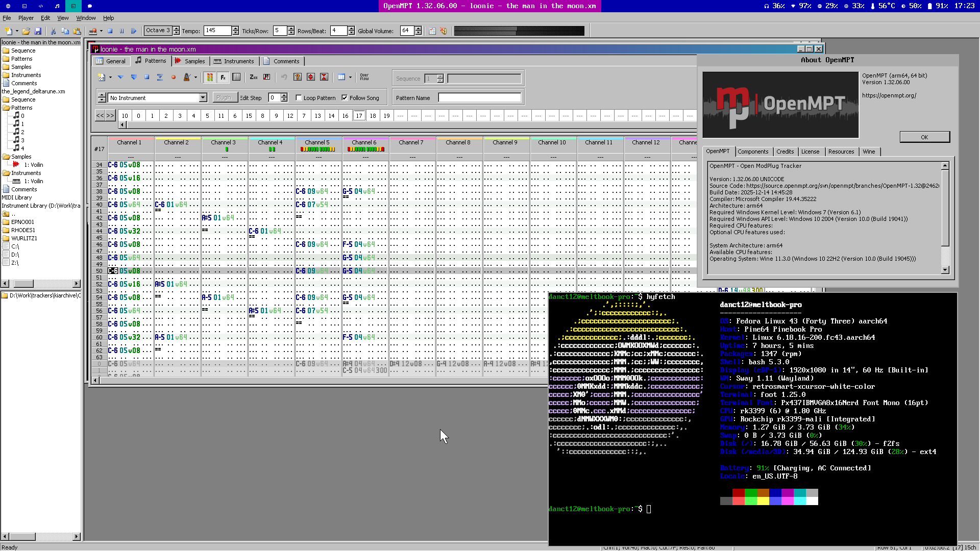
Task: Click the MIDI keyboard split icon
Action: pos(266,78)
